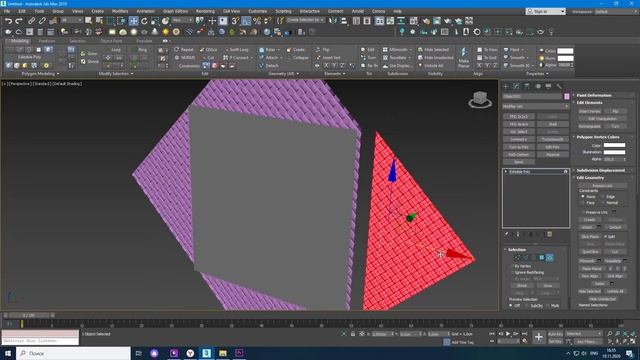Click the Redo arrow icon
The image size is (640, 360).
click(x=19, y=21)
